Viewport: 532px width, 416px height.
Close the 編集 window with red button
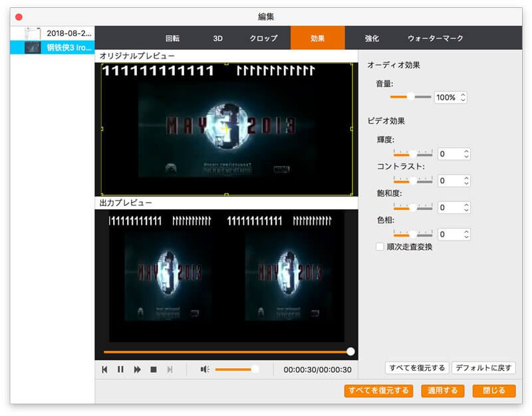coord(19,17)
